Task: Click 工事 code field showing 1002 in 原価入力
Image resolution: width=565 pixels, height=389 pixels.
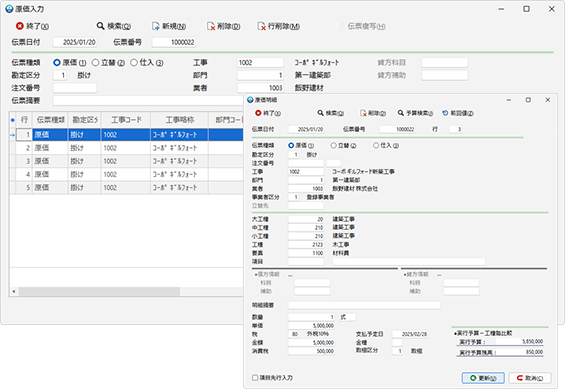Action: point(260,63)
